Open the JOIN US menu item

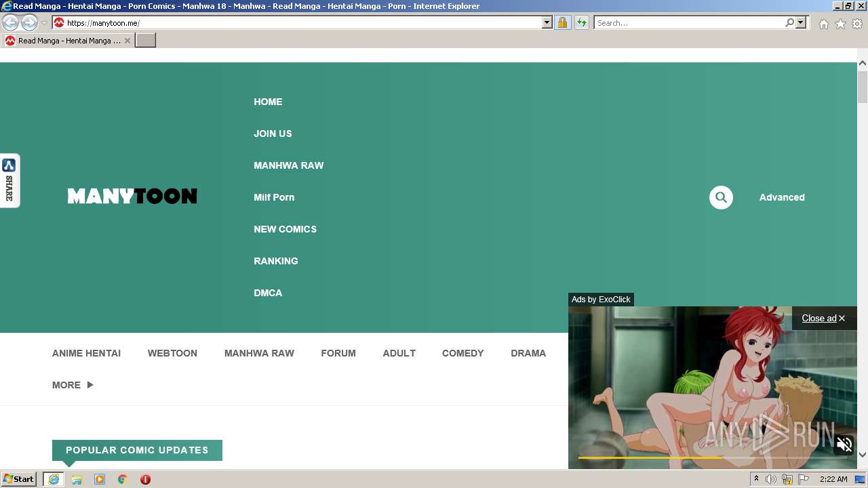(x=273, y=134)
